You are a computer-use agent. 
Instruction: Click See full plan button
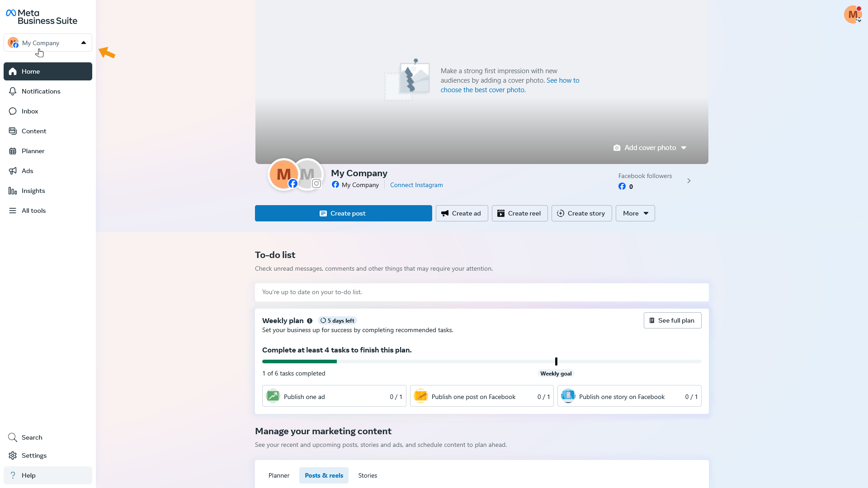click(673, 320)
